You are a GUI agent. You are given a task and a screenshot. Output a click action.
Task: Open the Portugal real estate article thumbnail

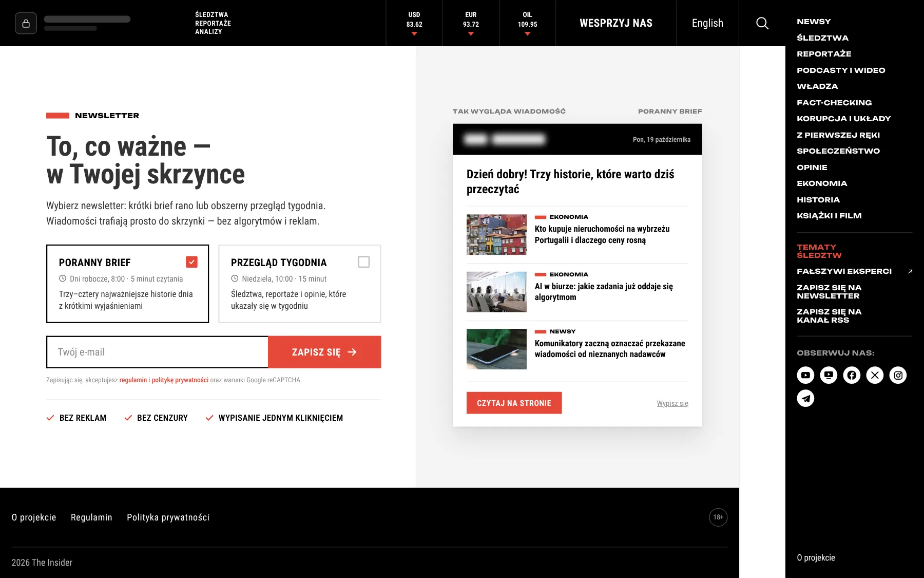click(496, 234)
